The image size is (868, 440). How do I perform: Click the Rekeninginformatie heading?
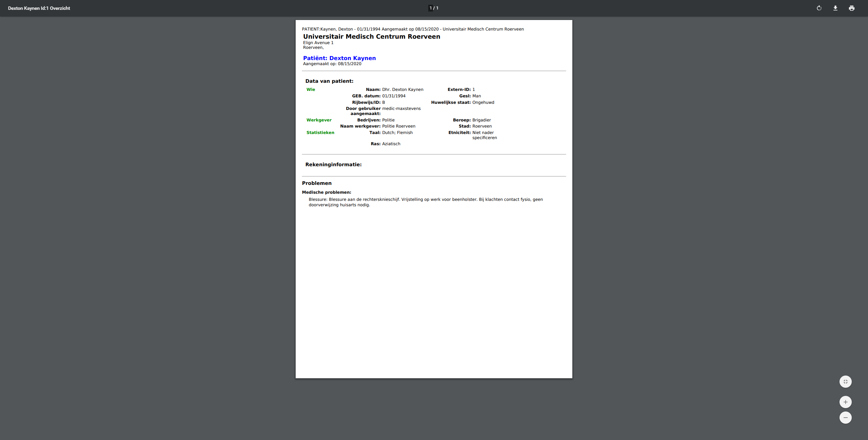pyautogui.click(x=333, y=165)
